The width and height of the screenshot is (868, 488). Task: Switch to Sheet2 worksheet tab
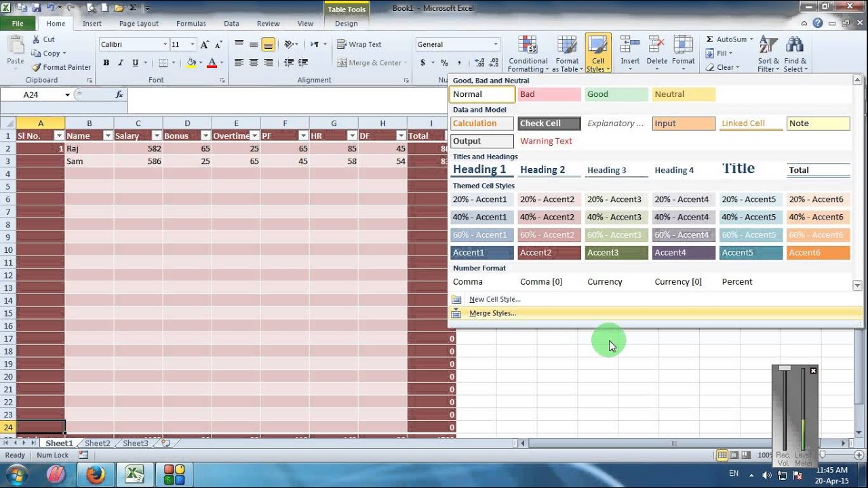[x=97, y=443]
